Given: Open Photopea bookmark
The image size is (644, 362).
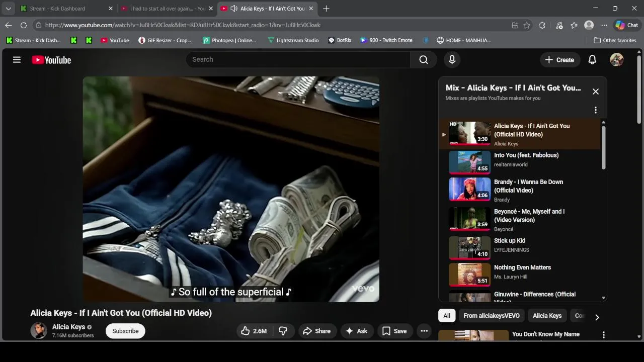Looking at the screenshot, I should (x=229, y=40).
